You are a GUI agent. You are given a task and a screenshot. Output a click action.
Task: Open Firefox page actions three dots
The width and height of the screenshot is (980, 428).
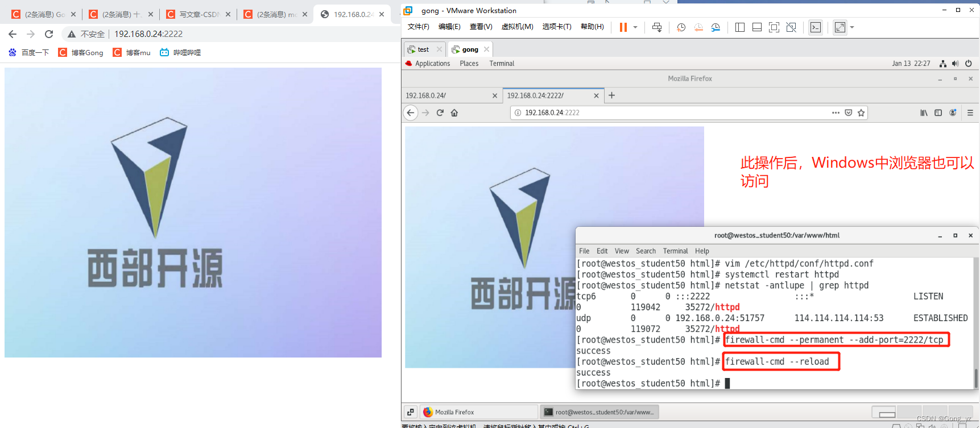pos(836,113)
